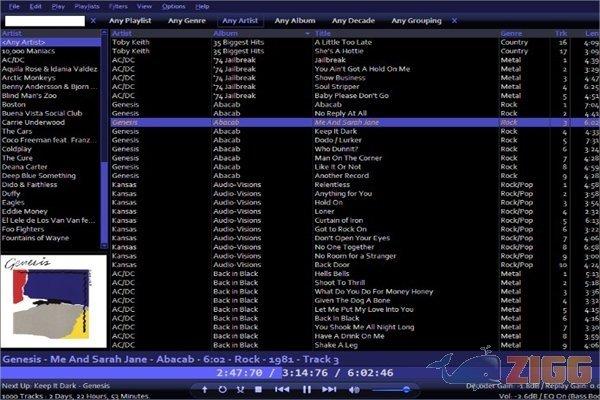Pause playback with the pause button
Screen dimensions: 600x400
click(307, 389)
